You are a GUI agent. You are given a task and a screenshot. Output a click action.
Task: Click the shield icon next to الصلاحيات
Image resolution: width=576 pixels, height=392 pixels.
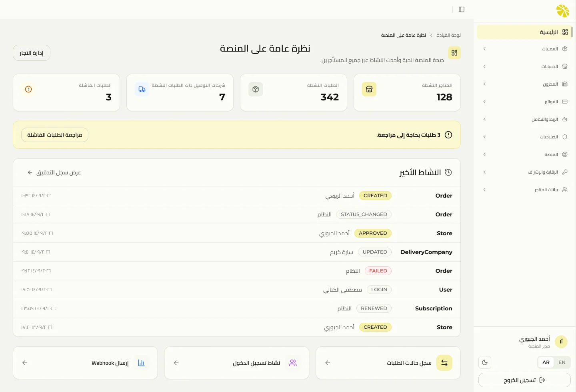565,137
